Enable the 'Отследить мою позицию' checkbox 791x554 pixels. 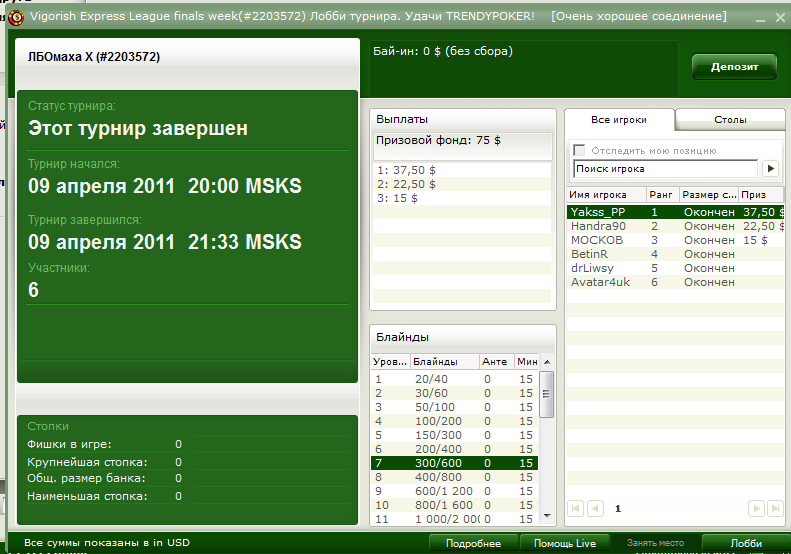point(579,150)
